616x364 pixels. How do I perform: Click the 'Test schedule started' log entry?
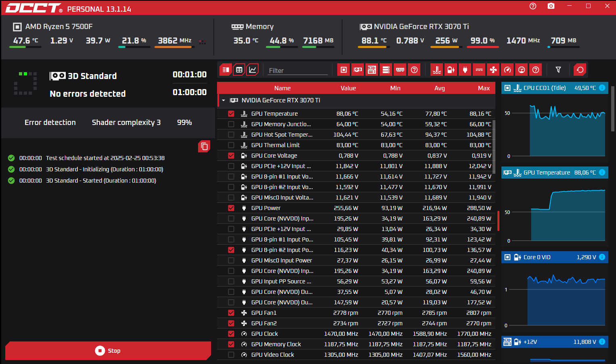click(x=105, y=158)
